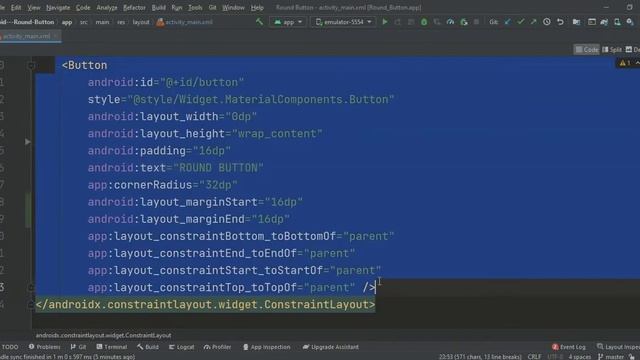Click the Git Push arrow icon

coord(533,22)
